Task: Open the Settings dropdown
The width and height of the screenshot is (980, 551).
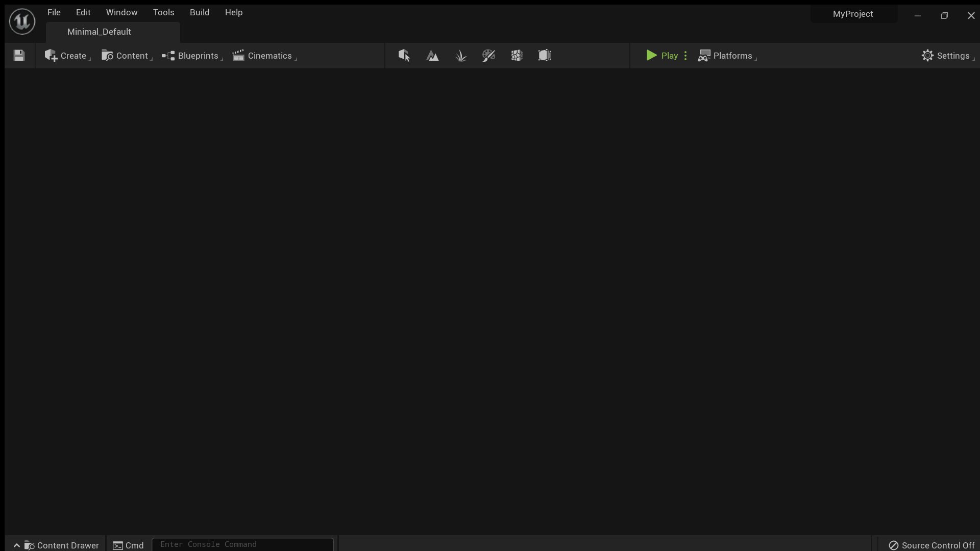Action: [946, 56]
